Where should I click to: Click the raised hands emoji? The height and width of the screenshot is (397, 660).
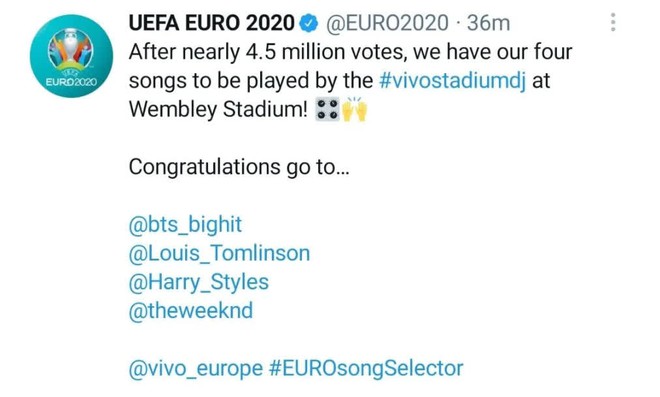[354, 109]
